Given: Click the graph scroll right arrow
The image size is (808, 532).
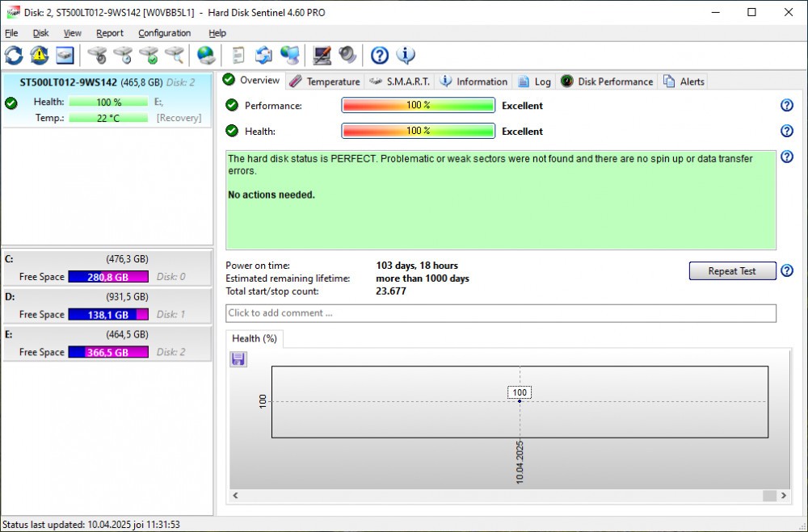Looking at the screenshot, I should [784, 496].
